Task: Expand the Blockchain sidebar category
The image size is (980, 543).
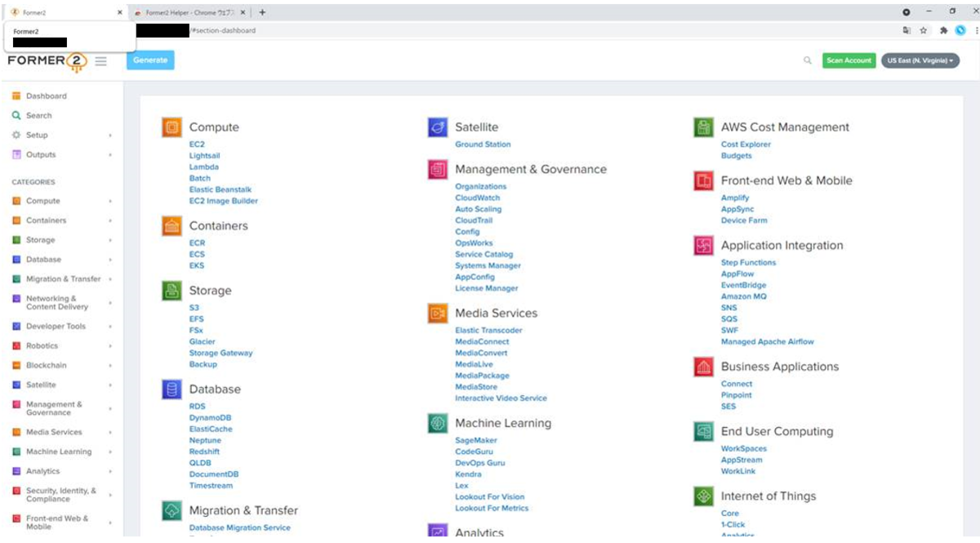Action: click(110, 366)
